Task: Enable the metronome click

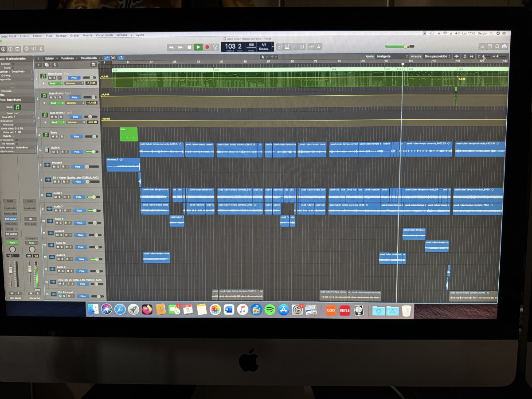Action: (x=319, y=47)
